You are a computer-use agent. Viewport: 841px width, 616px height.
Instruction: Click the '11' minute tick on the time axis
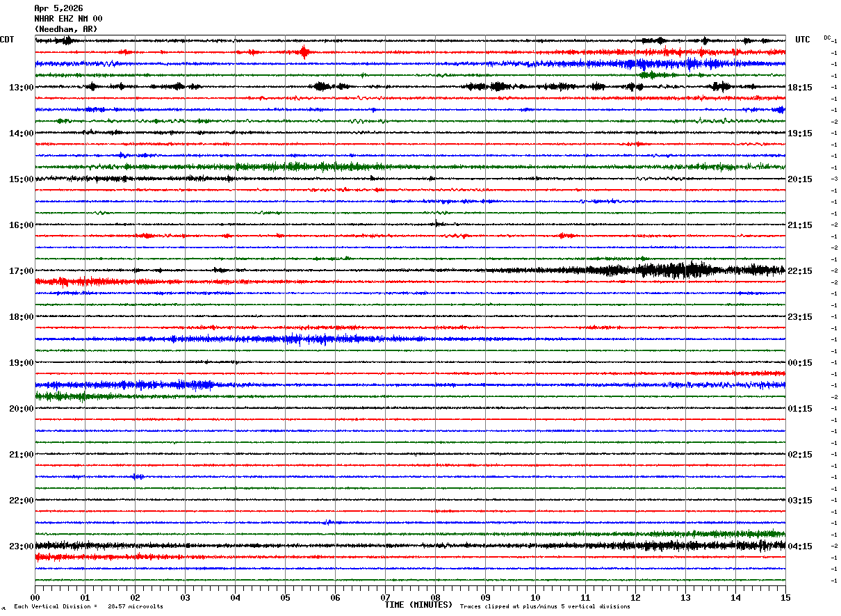585,597
